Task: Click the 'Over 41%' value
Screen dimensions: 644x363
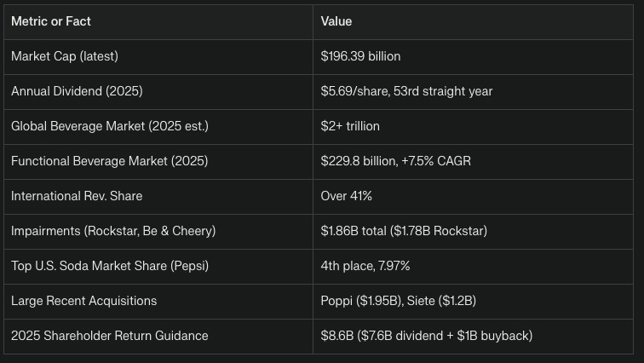Action: tap(346, 196)
